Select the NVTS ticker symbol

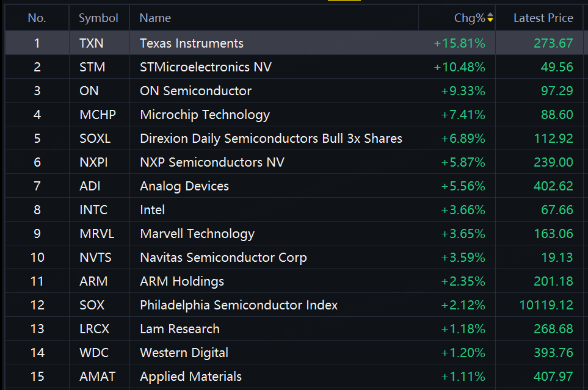click(96, 258)
